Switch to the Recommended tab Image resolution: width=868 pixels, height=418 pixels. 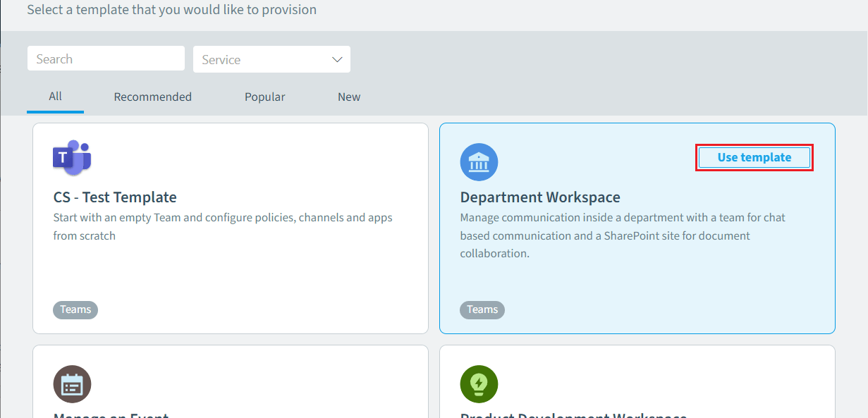point(153,97)
